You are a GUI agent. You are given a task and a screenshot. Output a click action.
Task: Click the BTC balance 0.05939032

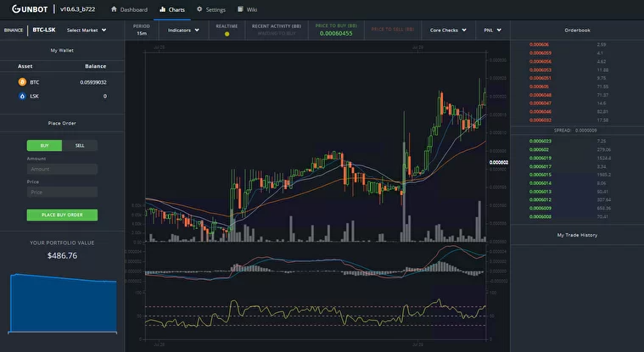(93, 82)
